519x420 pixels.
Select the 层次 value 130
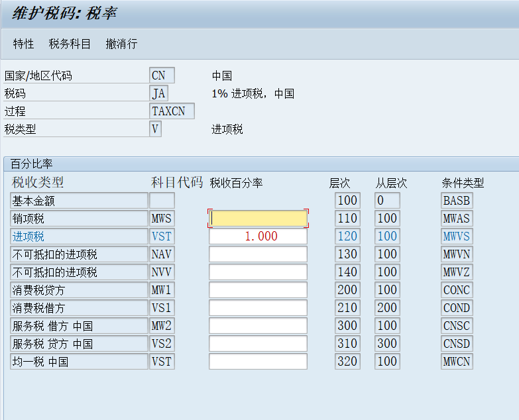[347, 254]
